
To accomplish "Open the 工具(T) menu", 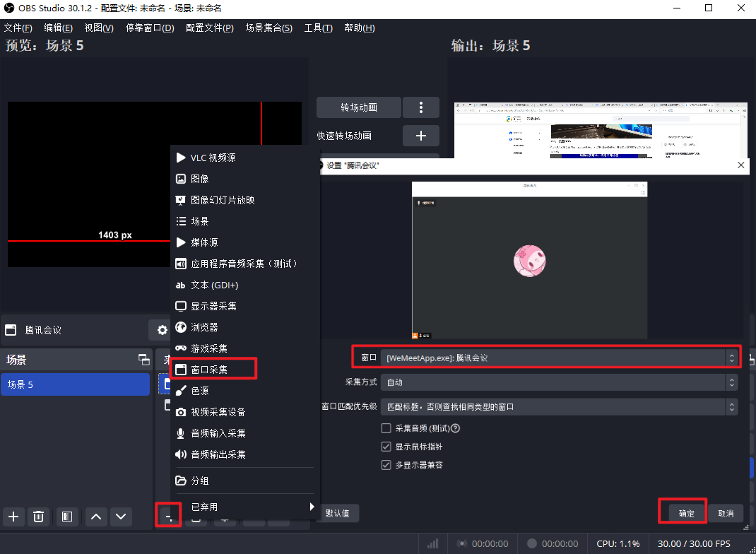I will coord(318,28).
